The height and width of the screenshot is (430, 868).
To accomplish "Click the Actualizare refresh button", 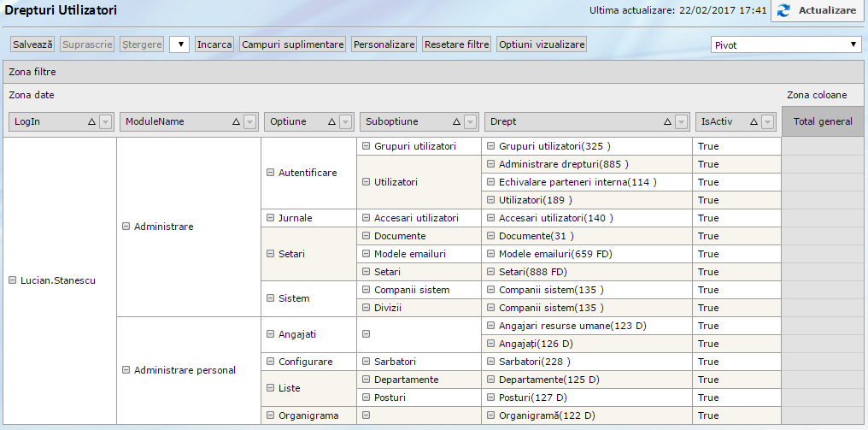I will tap(818, 11).
